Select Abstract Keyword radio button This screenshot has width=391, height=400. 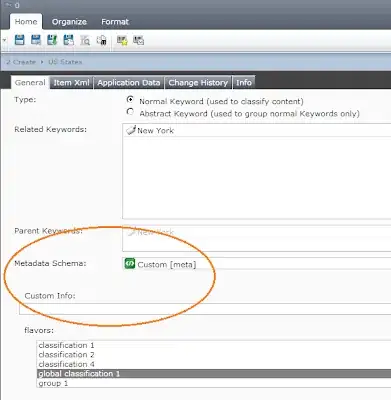coord(130,112)
